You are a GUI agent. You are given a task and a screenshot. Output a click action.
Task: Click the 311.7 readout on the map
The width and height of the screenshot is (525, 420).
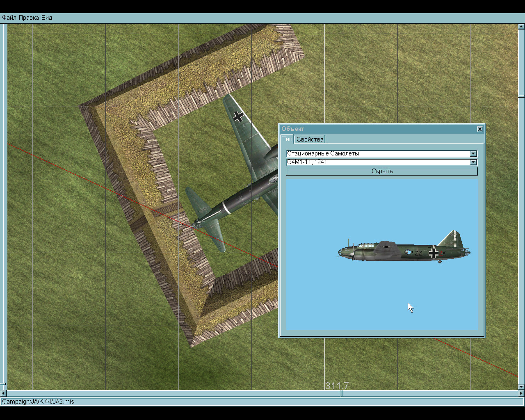pyautogui.click(x=337, y=386)
